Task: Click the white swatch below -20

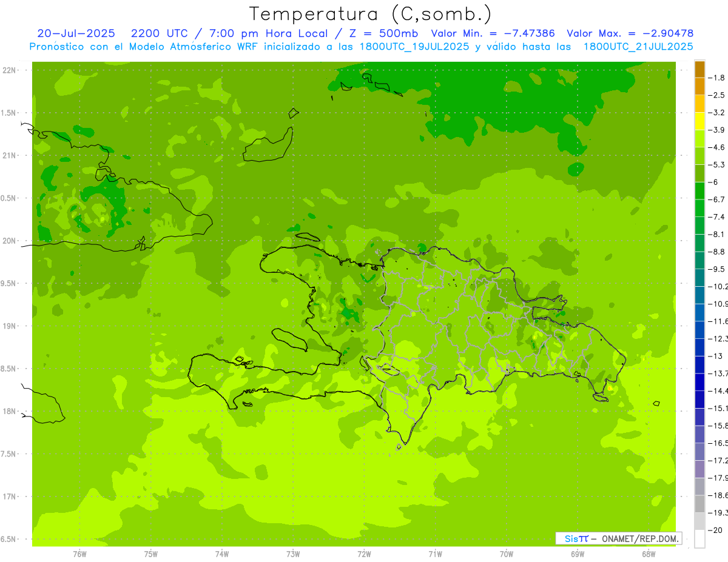Action: pyautogui.click(x=699, y=539)
